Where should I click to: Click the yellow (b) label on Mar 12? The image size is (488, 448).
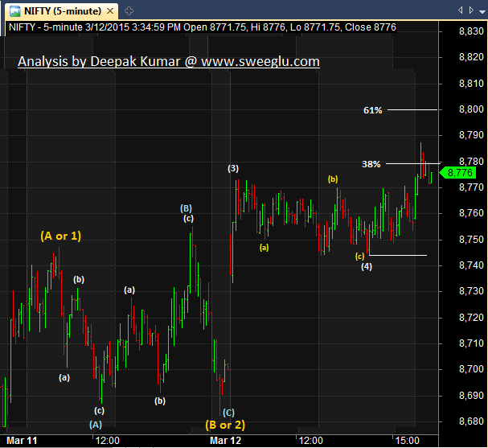(333, 179)
